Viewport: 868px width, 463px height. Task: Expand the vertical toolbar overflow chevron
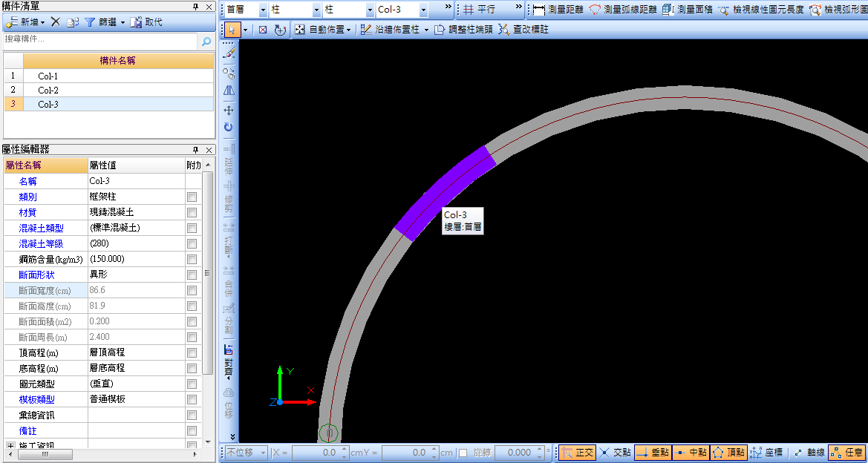coord(232,437)
